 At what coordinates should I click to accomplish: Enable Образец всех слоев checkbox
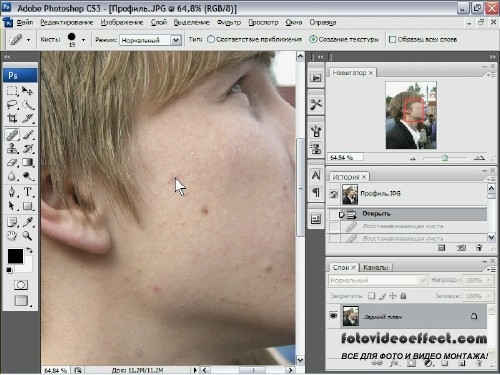[393, 39]
